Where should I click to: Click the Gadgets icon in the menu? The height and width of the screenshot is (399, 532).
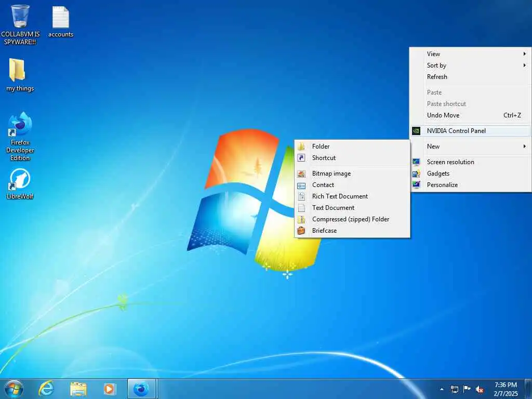click(x=416, y=174)
